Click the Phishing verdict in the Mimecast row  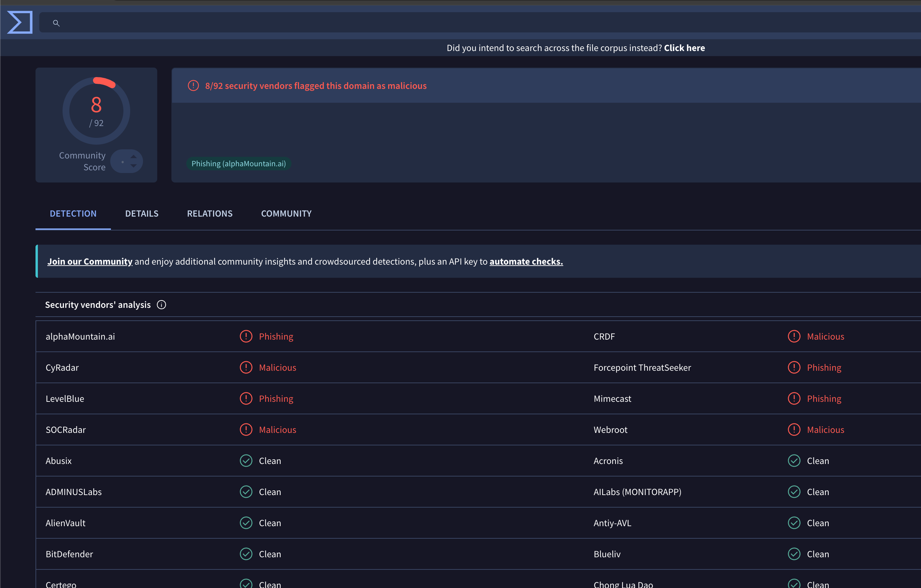pyautogui.click(x=824, y=398)
